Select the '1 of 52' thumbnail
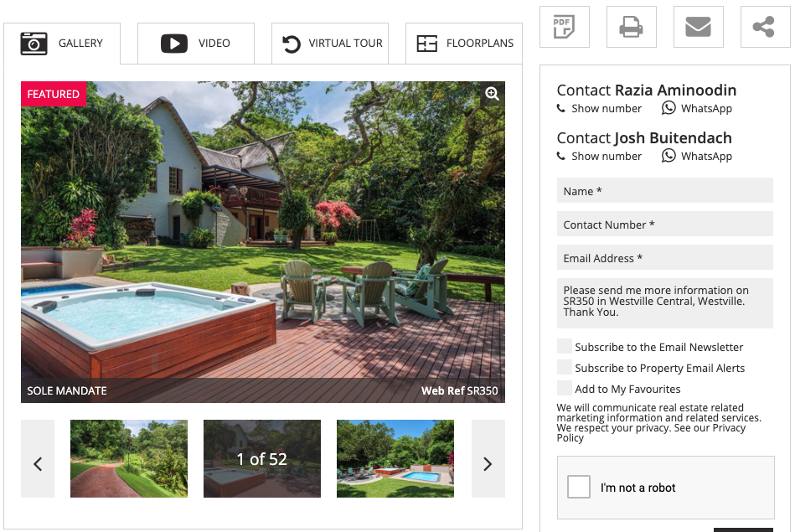The image size is (795, 532). tap(262, 458)
